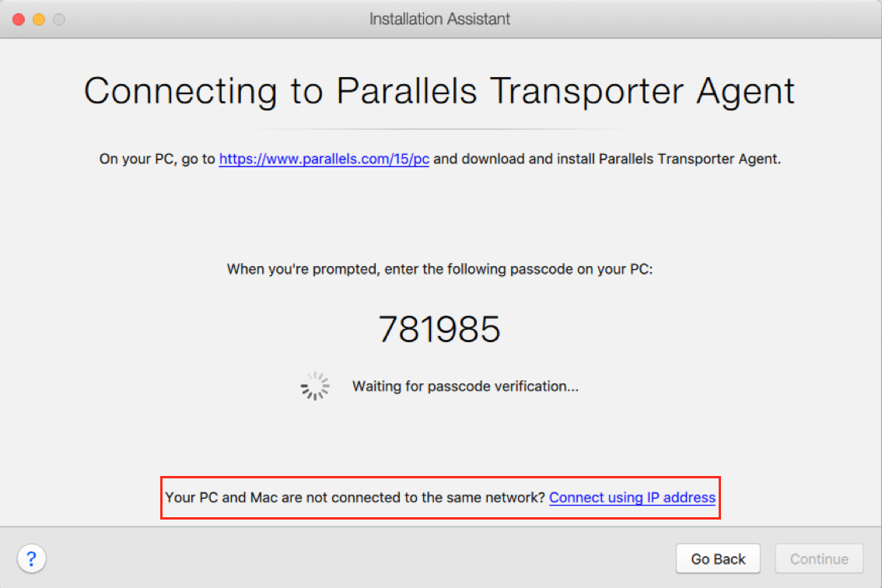Image resolution: width=882 pixels, height=588 pixels.
Task: Click the passcode 781985
Action: (x=439, y=330)
